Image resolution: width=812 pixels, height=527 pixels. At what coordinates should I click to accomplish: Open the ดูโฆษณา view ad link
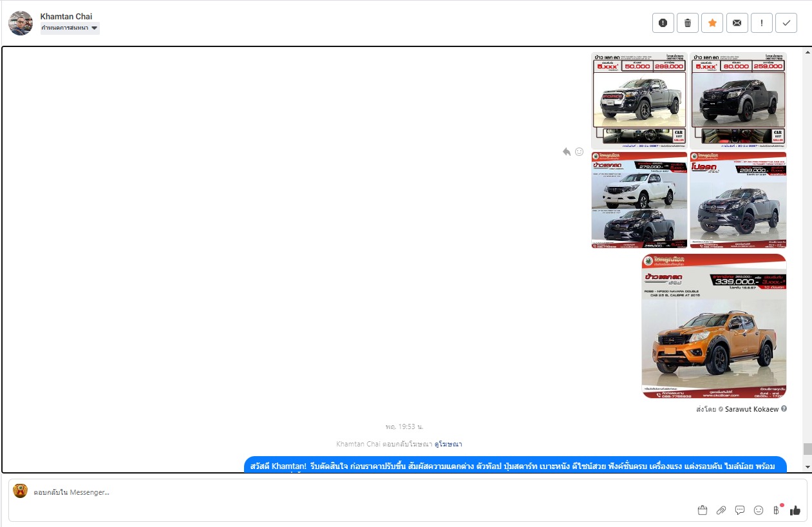point(448,444)
